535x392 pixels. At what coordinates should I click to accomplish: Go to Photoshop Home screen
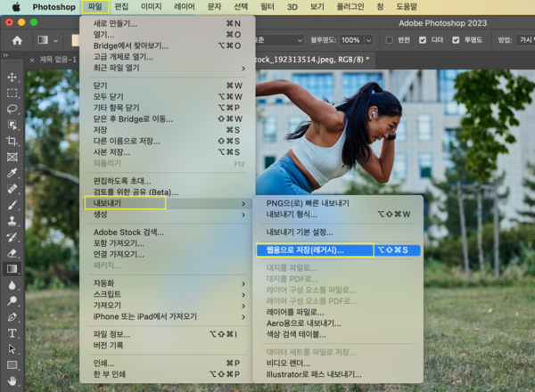point(17,41)
